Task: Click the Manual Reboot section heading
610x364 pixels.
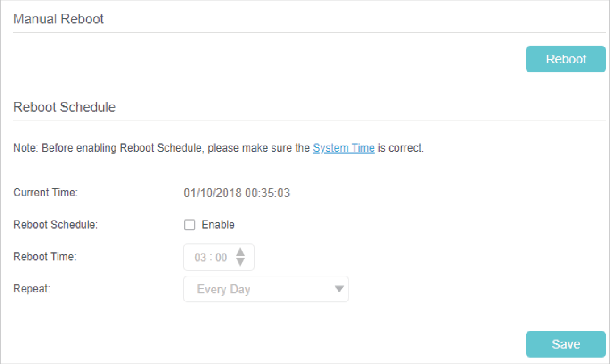Action: click(58, 19)
